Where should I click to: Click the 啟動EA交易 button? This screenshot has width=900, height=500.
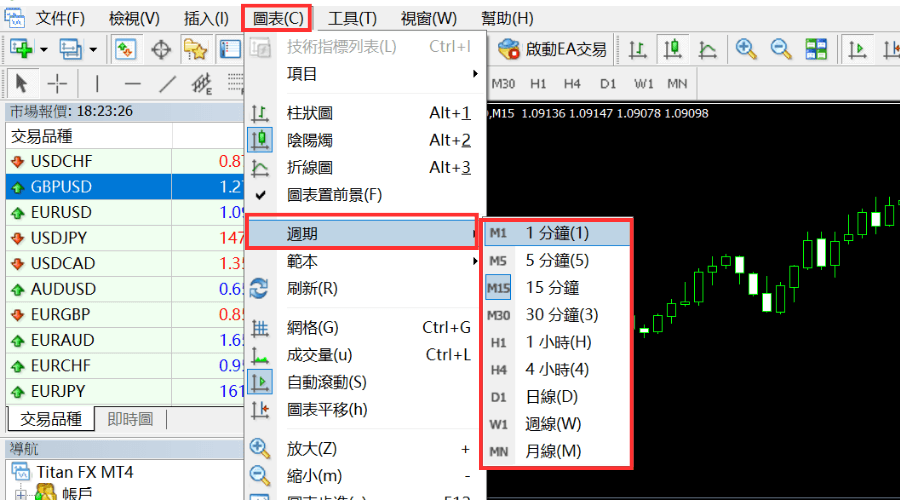[553, 48]
